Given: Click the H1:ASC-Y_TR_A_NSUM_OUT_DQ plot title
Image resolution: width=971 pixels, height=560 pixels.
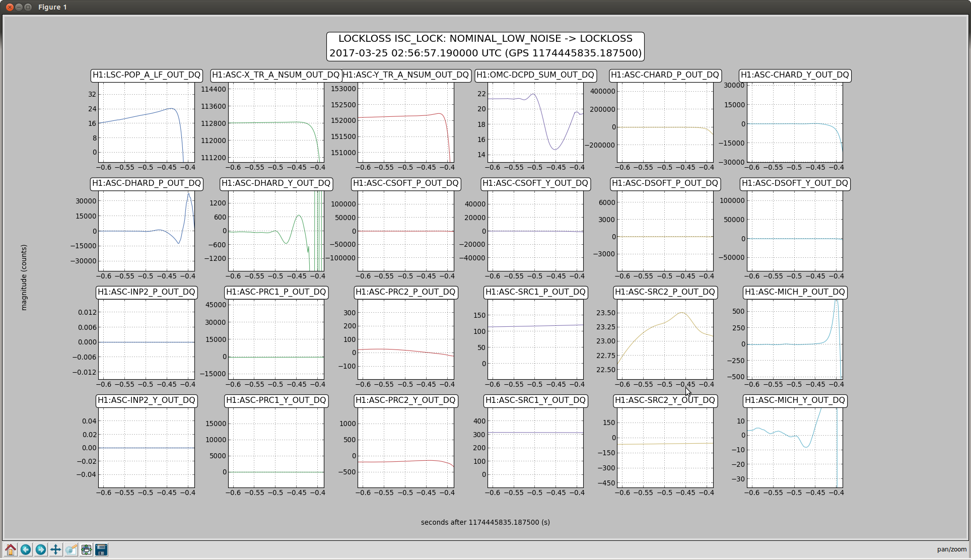Looking at the screenshot, I should point(406,75).
